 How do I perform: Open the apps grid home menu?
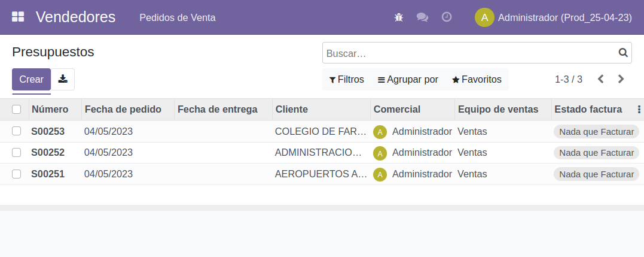click(18, 17)
